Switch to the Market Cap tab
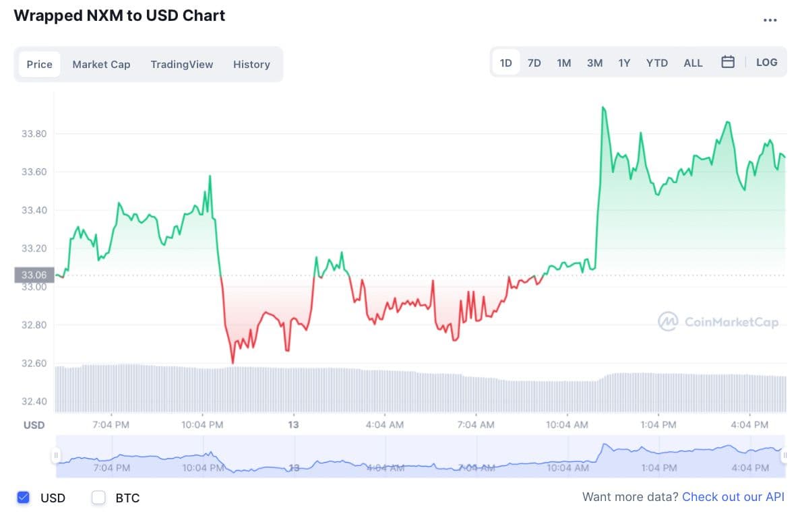Screen dimensions: 800x532 click(101, 65)
